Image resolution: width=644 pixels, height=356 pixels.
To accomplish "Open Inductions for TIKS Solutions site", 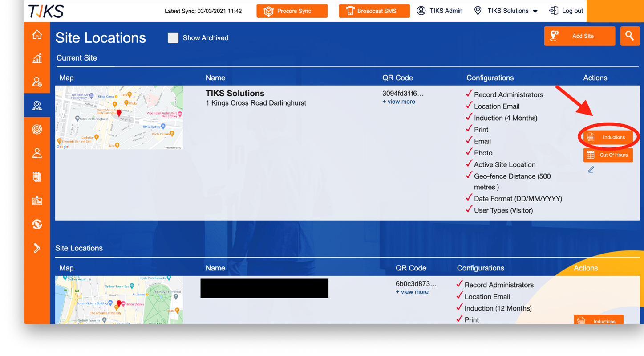I will 608,137.
